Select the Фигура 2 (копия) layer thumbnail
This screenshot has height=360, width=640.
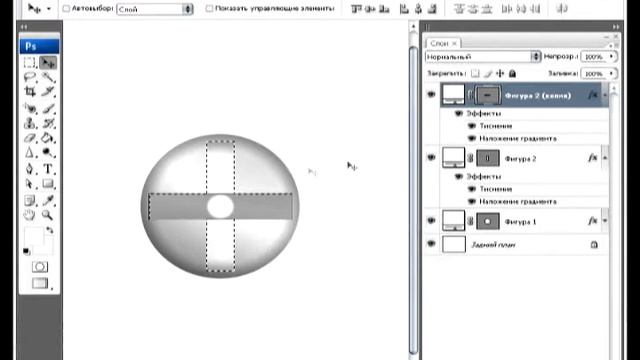(453, 94)
